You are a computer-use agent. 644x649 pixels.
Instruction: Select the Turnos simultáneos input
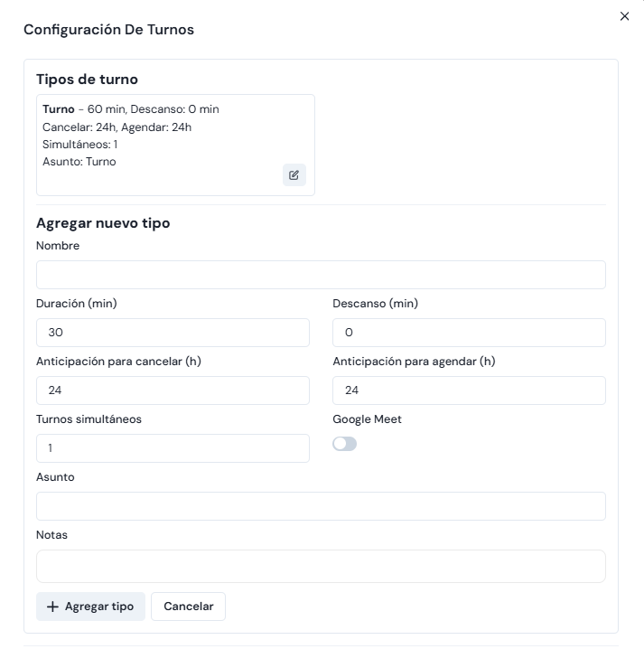point(173,448)
